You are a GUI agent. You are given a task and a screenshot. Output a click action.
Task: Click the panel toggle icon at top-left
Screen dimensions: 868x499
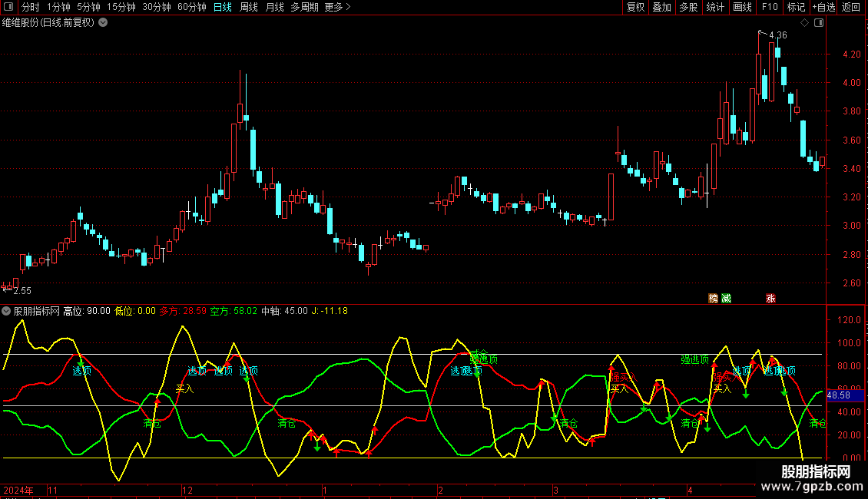9,8
